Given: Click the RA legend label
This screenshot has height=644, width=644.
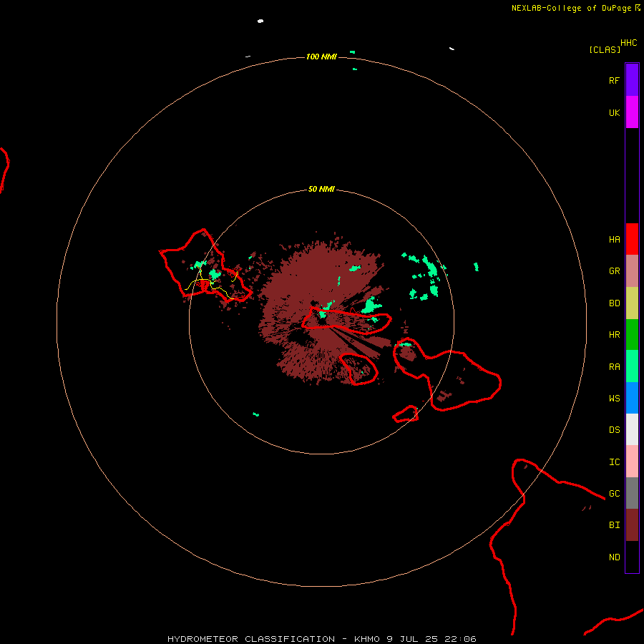Looking at the screenshot, I should pos(615,367).
